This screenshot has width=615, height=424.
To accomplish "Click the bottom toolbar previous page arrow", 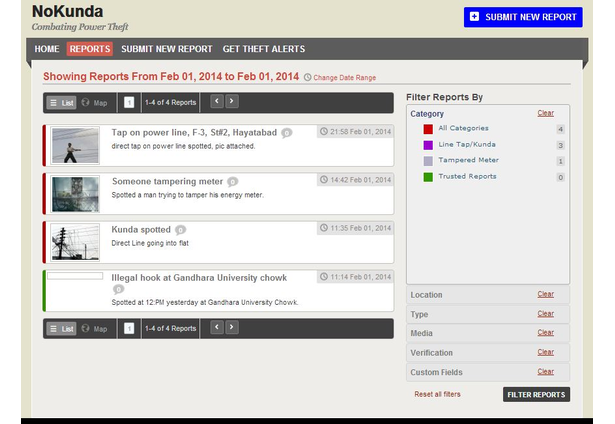I will click(217, 327).
